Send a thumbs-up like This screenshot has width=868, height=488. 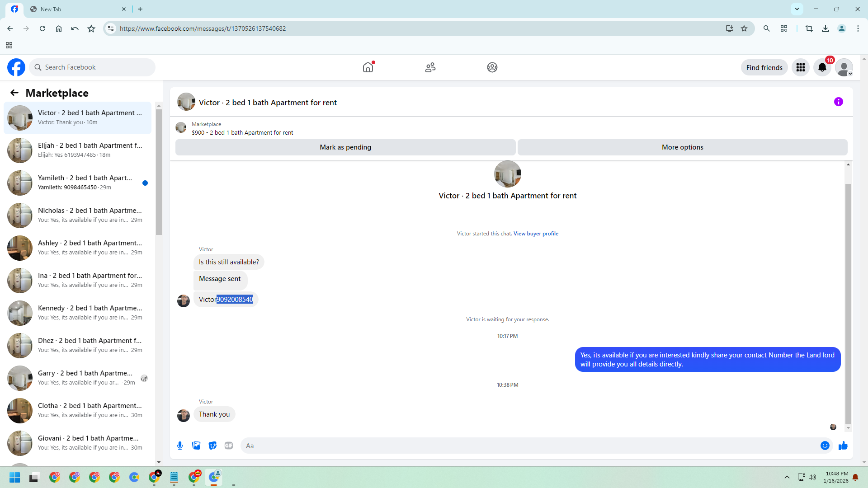tap(843, 446)
